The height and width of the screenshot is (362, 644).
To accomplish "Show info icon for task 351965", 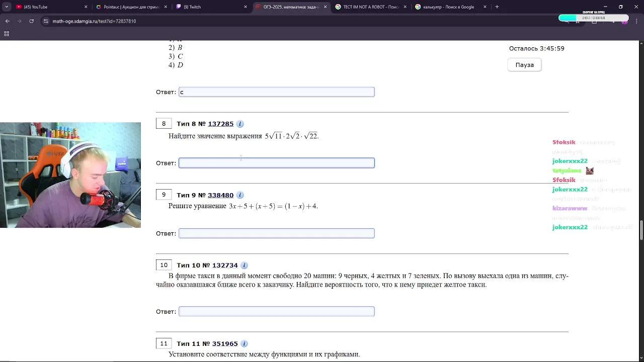I will [244, 344].
